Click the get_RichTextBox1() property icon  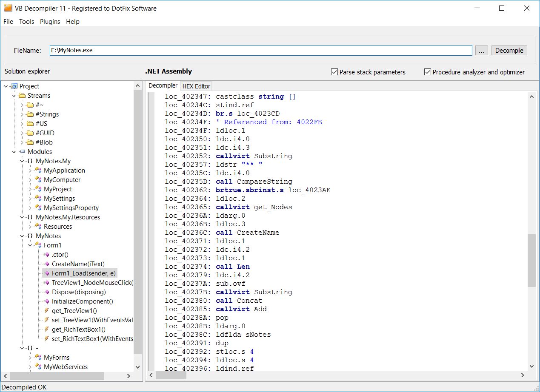click(x=47, y=330)
